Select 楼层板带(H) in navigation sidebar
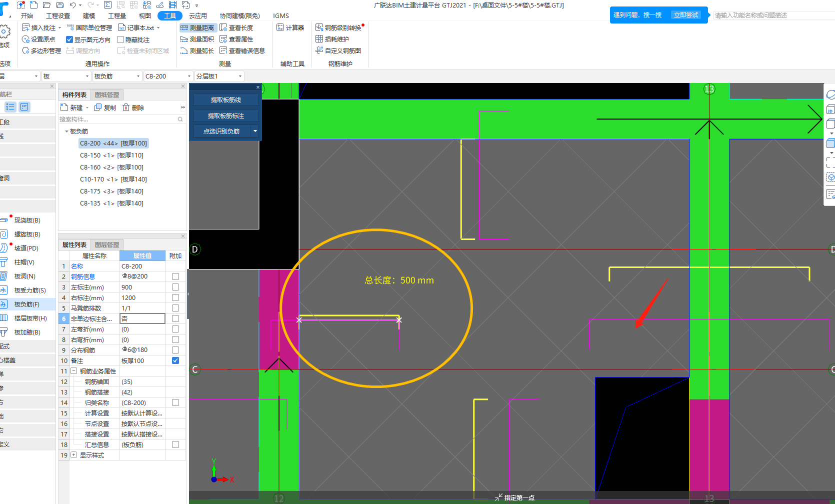 (x=30, y=318)
